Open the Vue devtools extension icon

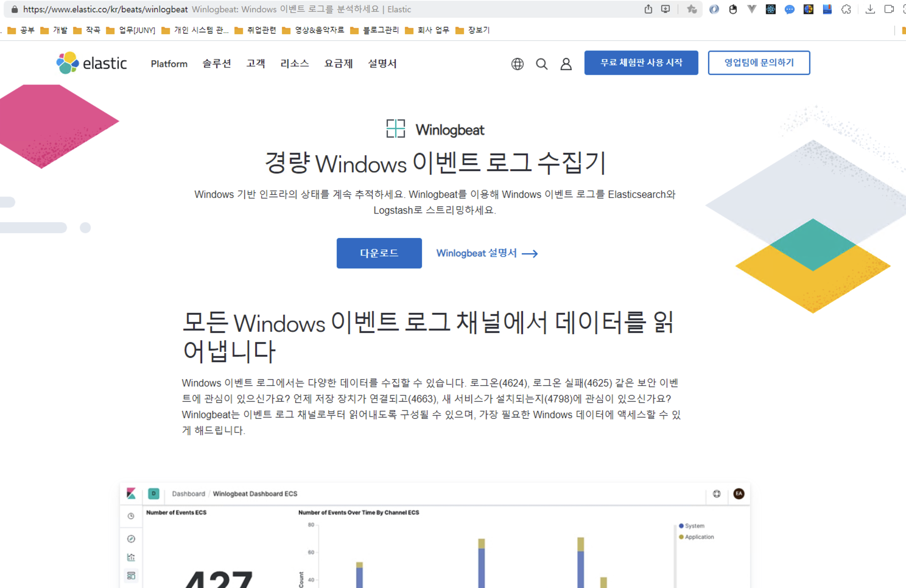click(752, 9)
